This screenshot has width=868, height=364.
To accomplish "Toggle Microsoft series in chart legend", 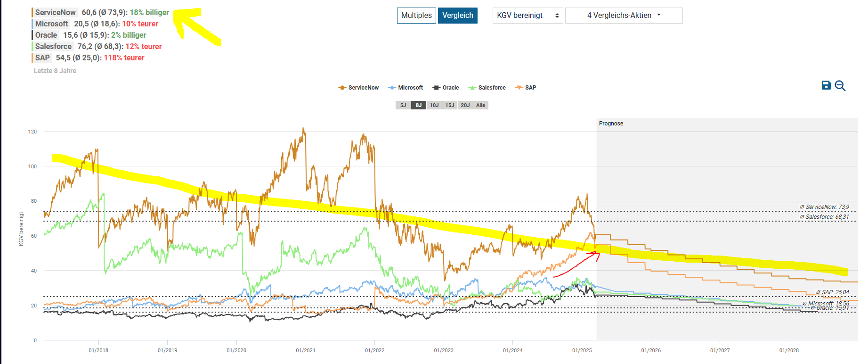I will click(406, 88).
